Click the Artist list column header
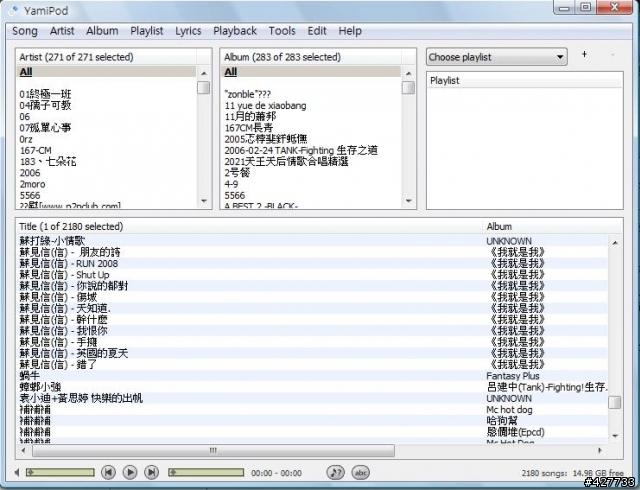The width and height of the screenshot is (640, 490). point(106,57)
